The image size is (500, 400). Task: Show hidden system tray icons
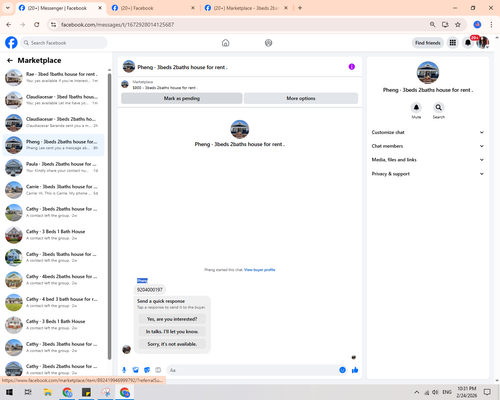point(417,392)
